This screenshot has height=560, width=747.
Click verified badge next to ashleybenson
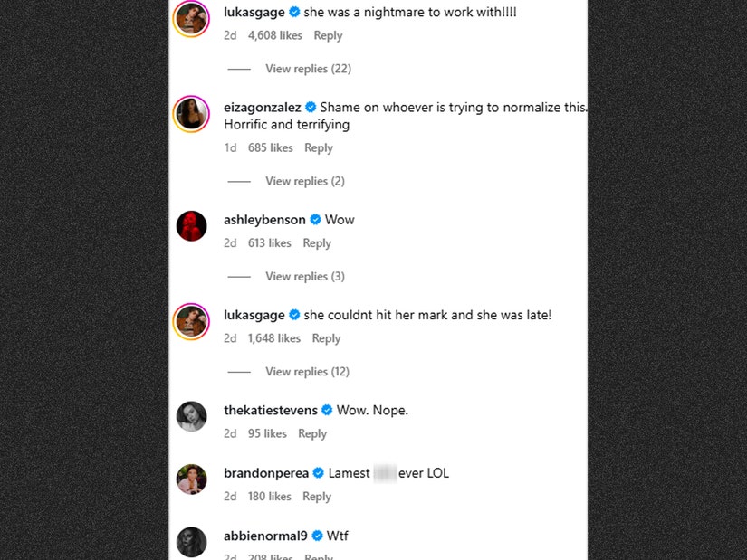point(316,220)
